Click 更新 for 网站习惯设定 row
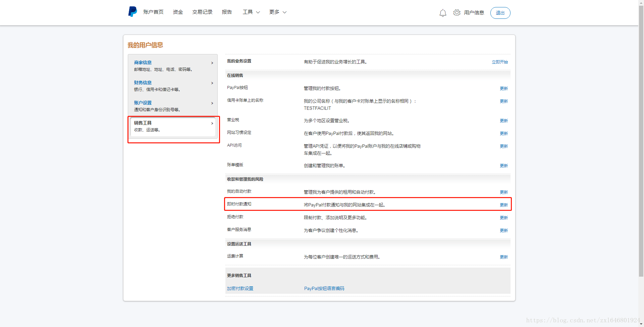Viewport: 644px width, 327px height. click(x=504, y=133)
